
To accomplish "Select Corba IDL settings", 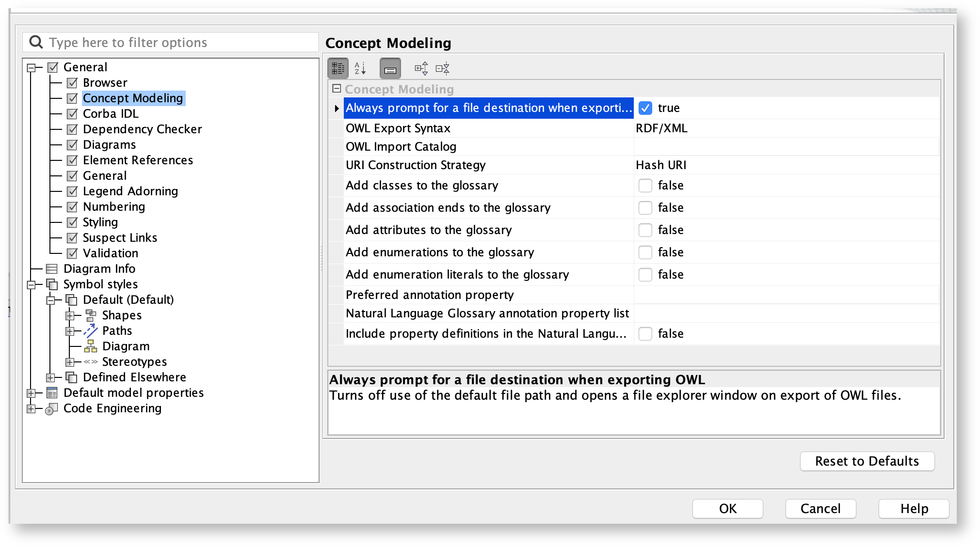I will click(110, 113).
